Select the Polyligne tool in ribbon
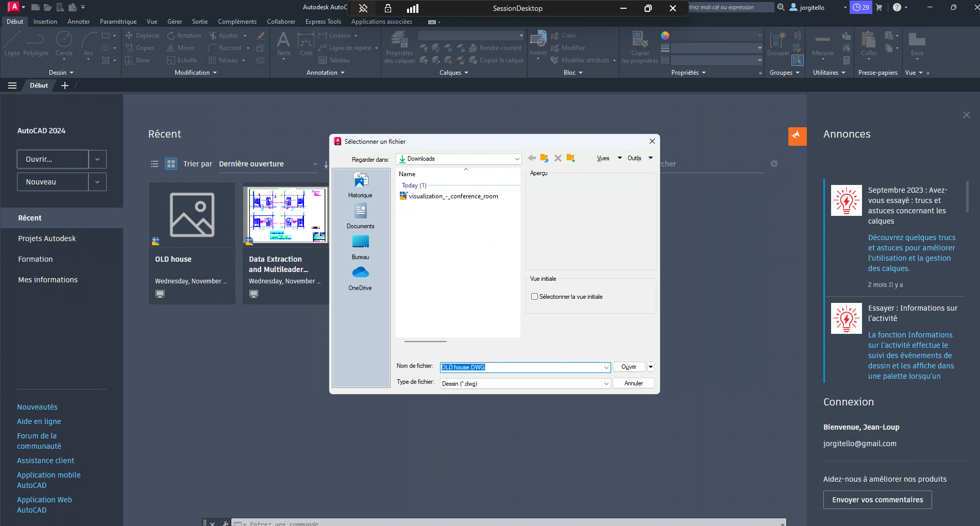980x526 pixels. 36,44
